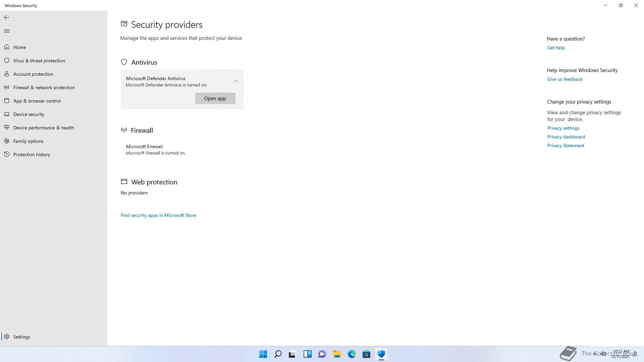
Task: Click Device performance & health heart icon
Action: point(7,127)
